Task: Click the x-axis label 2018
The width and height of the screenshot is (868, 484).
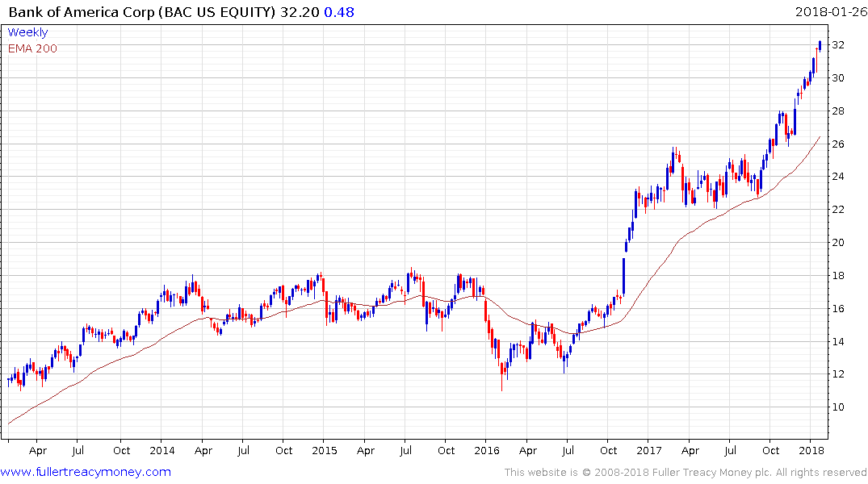Action: point(811,450)
